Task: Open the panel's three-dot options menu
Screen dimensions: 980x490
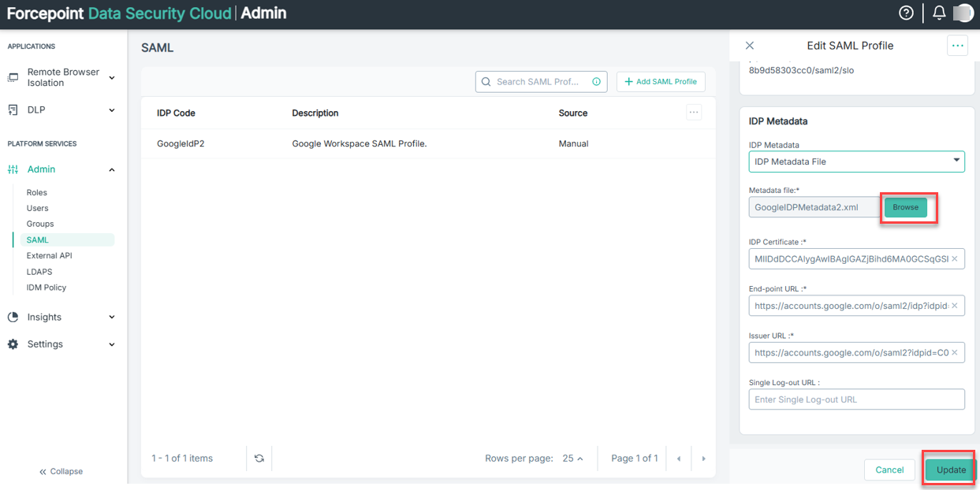Action: (957, 46)
